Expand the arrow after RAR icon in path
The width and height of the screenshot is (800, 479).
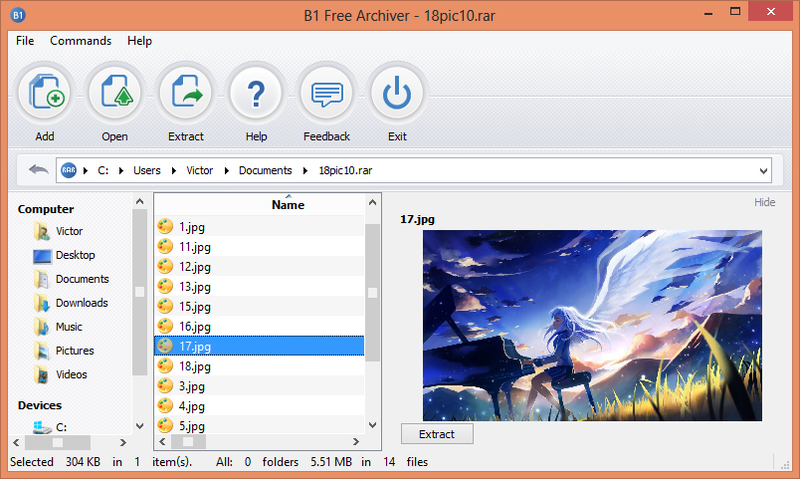pyautogui.click(x=85, y=170)
